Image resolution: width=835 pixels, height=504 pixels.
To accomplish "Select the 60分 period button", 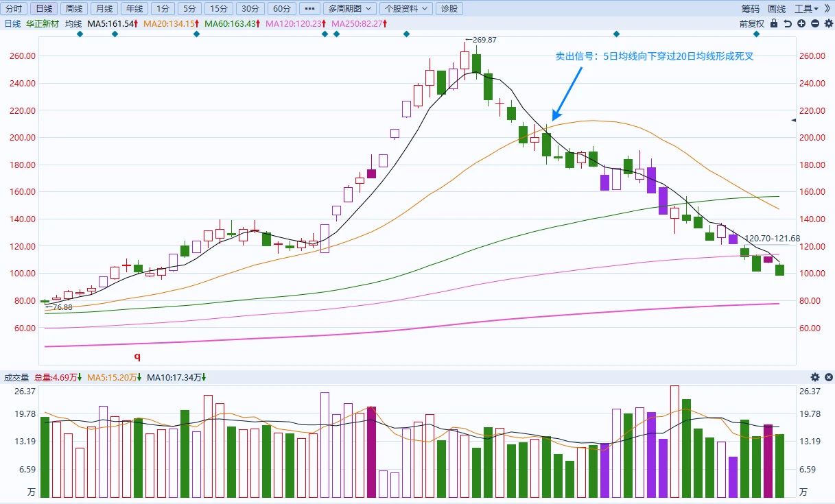I will click(x=281, y=9).
